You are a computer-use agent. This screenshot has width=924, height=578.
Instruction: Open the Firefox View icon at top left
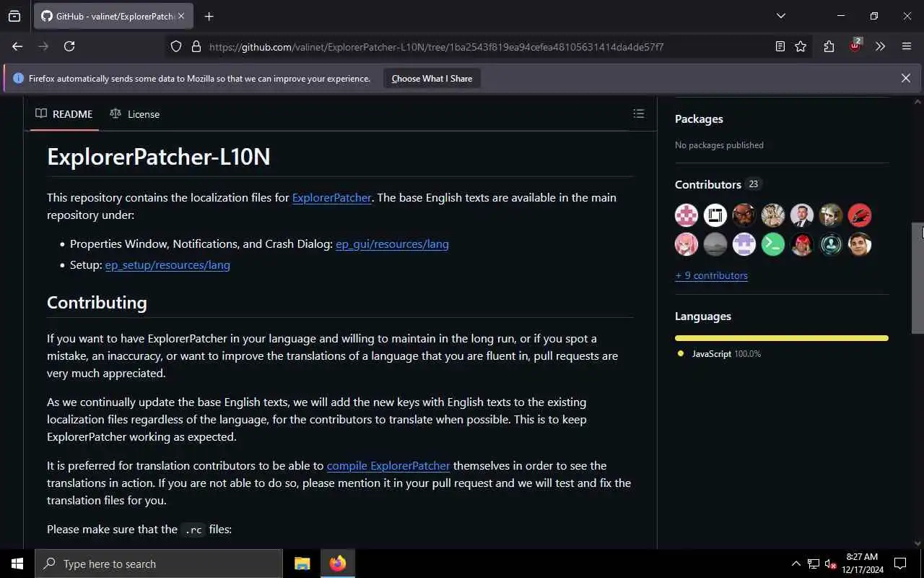(14, 16)
